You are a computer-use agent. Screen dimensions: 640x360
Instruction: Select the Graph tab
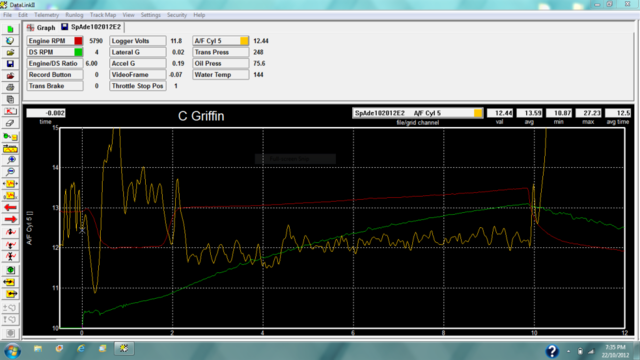coord(41,27)
